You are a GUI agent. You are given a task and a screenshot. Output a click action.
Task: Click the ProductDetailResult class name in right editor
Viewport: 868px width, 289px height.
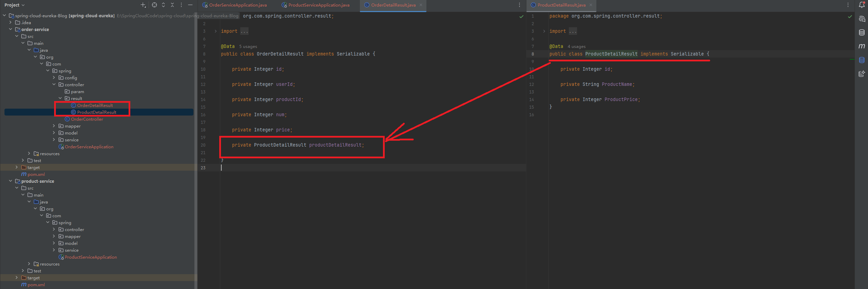(x=611, y=54)
